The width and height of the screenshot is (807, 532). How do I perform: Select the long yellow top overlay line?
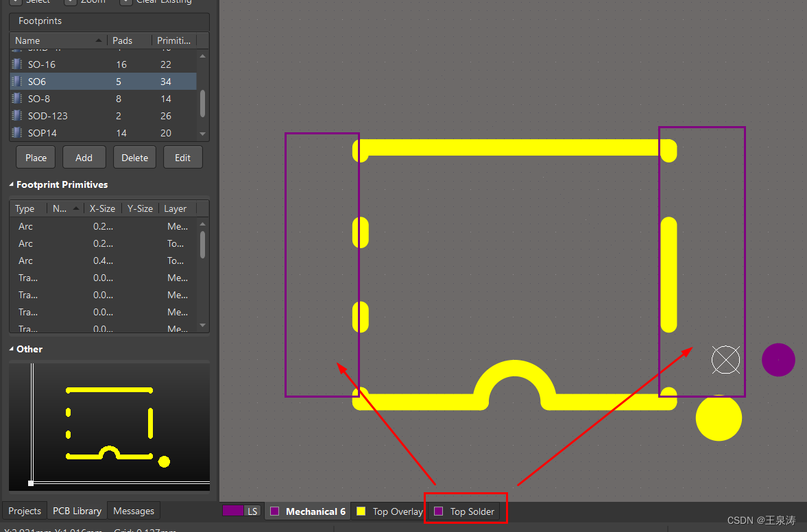pyautogui.click(x=515, y=147)
